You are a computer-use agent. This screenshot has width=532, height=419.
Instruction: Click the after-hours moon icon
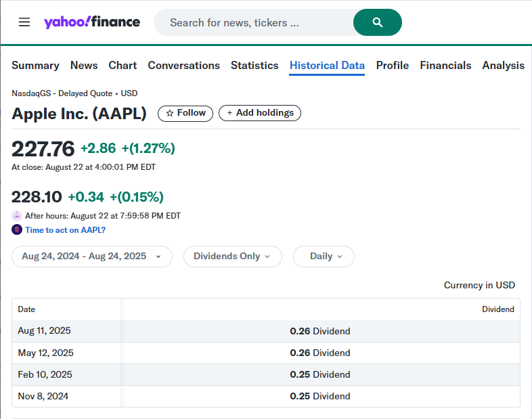(x=17, y=215)
